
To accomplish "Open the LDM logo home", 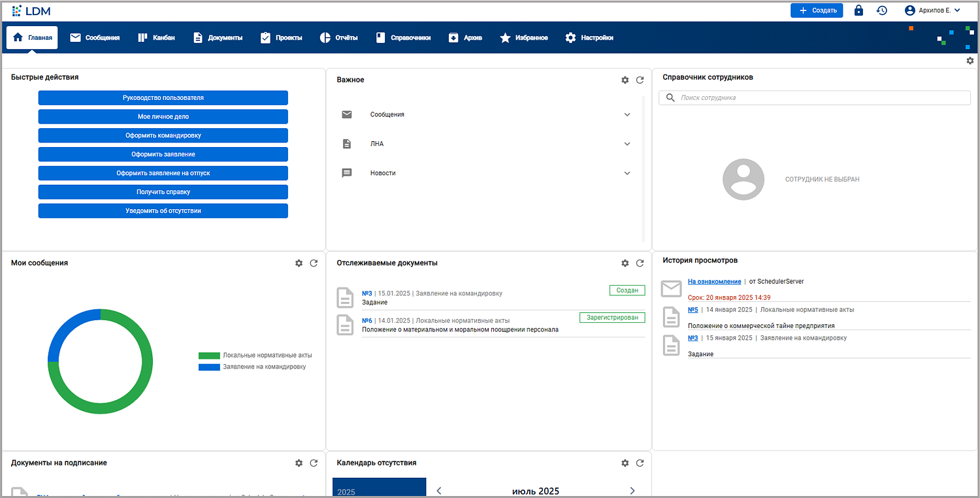I will click(31, 10).
